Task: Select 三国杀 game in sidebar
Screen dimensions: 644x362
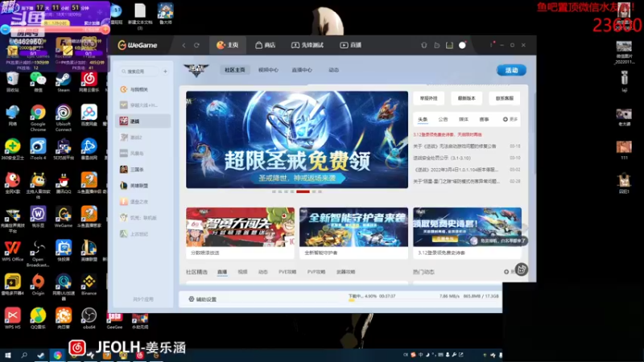Action: pyautogui.click(x=143, y=169)
